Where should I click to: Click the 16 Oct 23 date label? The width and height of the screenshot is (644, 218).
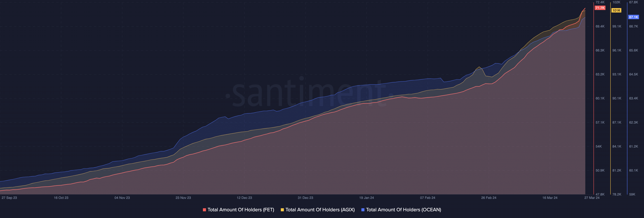61,198
